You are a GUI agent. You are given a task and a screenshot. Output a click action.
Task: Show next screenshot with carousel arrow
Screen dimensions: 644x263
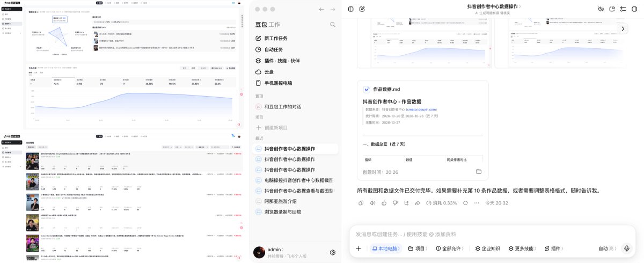pyautogui.click(x=623, y=28)
